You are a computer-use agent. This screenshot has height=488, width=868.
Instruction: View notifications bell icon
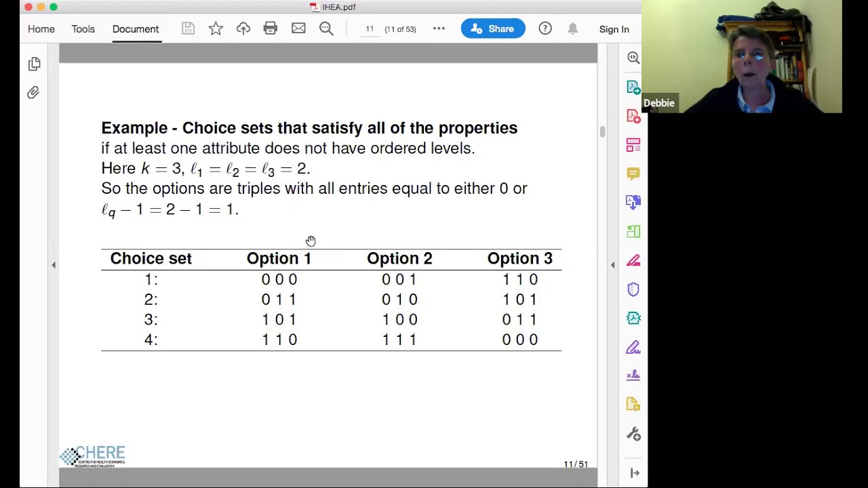tap(573, 28)
